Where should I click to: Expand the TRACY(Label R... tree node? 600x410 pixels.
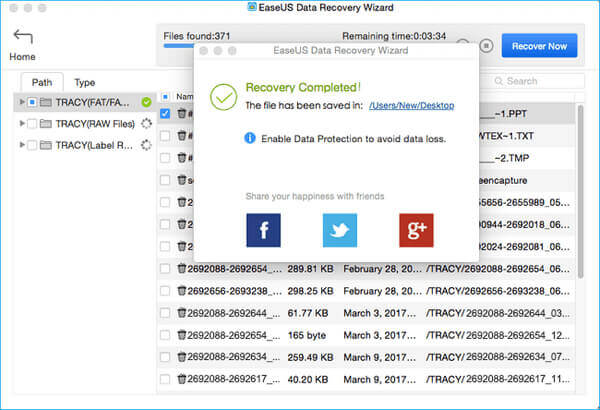click(22, 145)
